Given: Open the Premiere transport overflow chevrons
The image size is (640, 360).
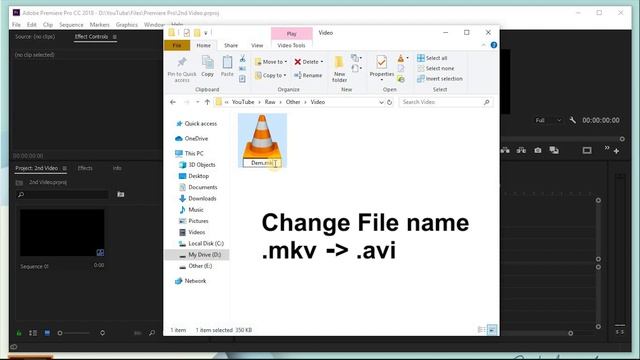Looking at the screenshot, I should pos(607,148).
